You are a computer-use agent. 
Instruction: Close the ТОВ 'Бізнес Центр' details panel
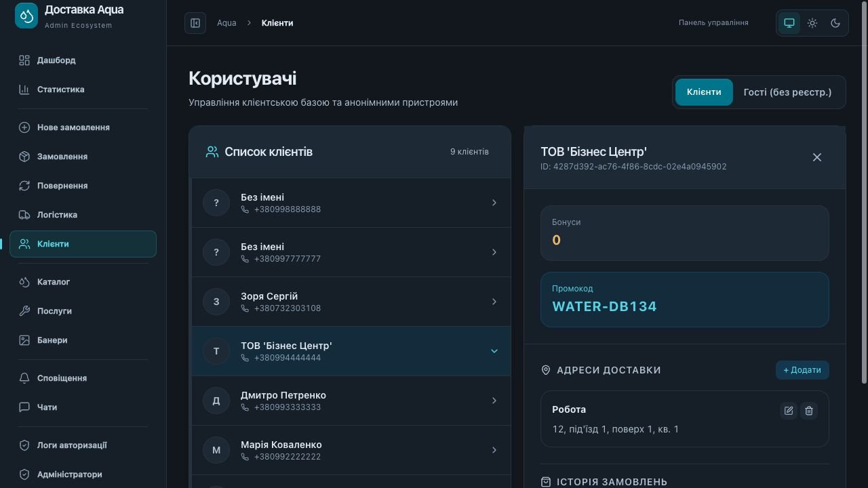(817, 157)
